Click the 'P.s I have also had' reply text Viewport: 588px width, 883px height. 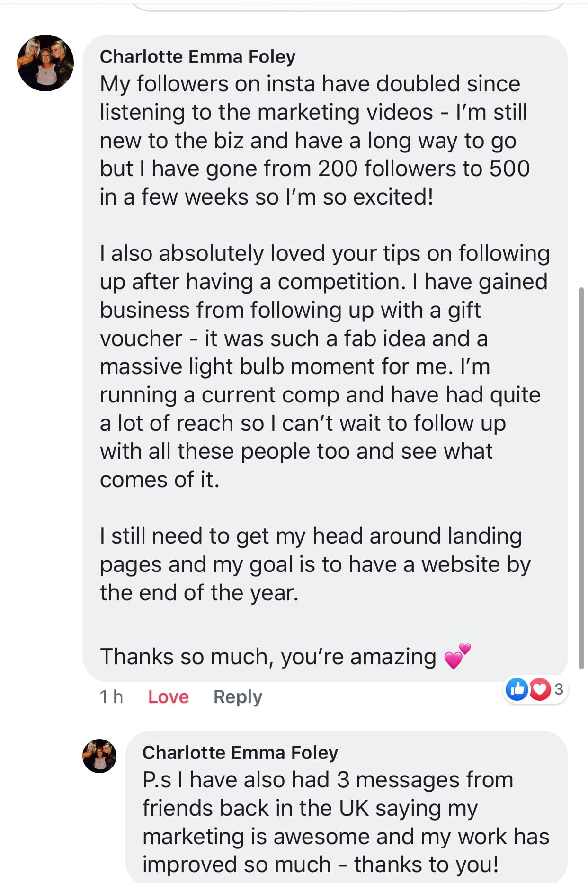click(x=328, y=780)
